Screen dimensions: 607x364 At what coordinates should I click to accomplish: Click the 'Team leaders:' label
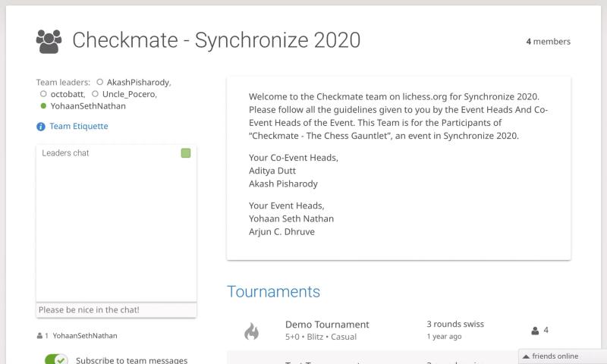(63, 83)
